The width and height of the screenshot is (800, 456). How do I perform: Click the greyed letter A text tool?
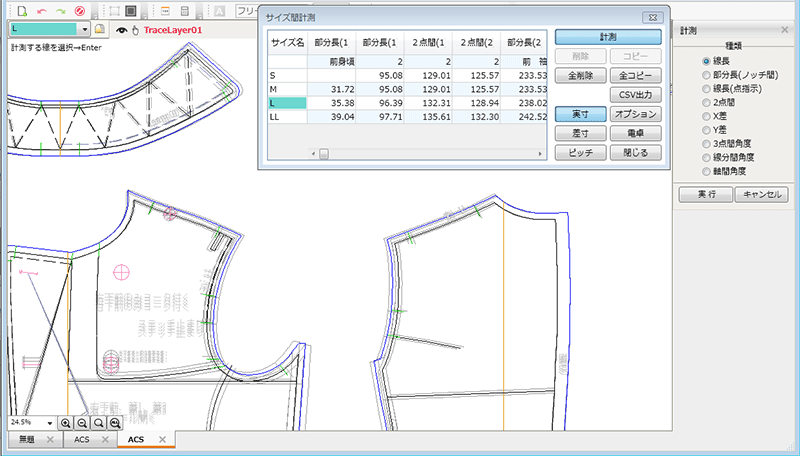pos(220,11)
